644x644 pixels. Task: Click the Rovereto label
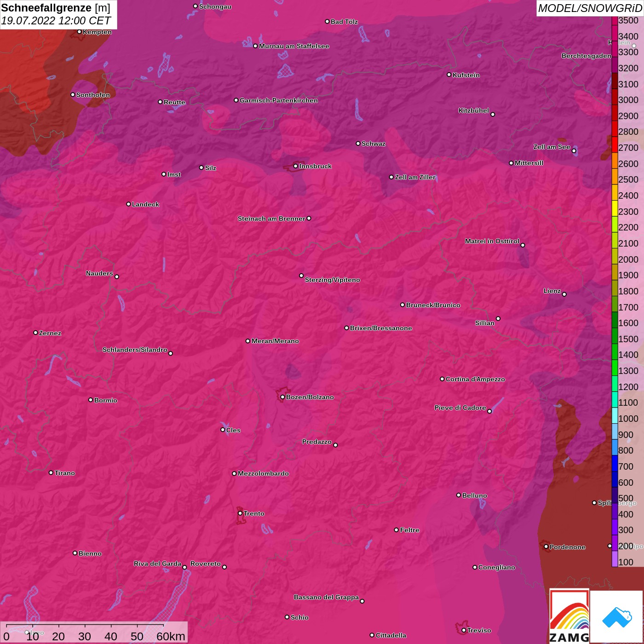pyautogui.click(x=206, y=563)
